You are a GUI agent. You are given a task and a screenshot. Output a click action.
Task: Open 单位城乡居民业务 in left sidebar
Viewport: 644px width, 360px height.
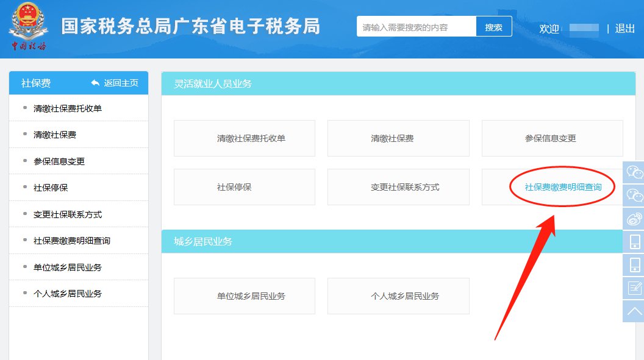coord(68,267)
